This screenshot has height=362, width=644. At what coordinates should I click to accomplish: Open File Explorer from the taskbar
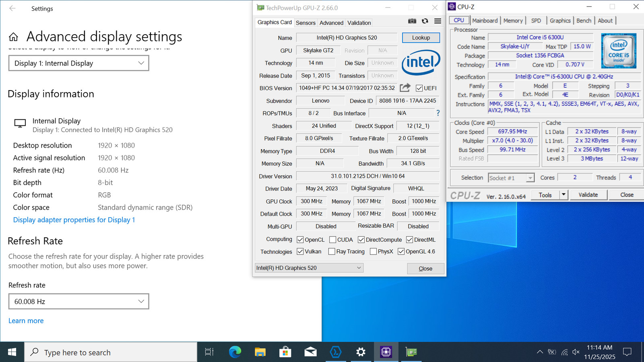tap(260, 352)
